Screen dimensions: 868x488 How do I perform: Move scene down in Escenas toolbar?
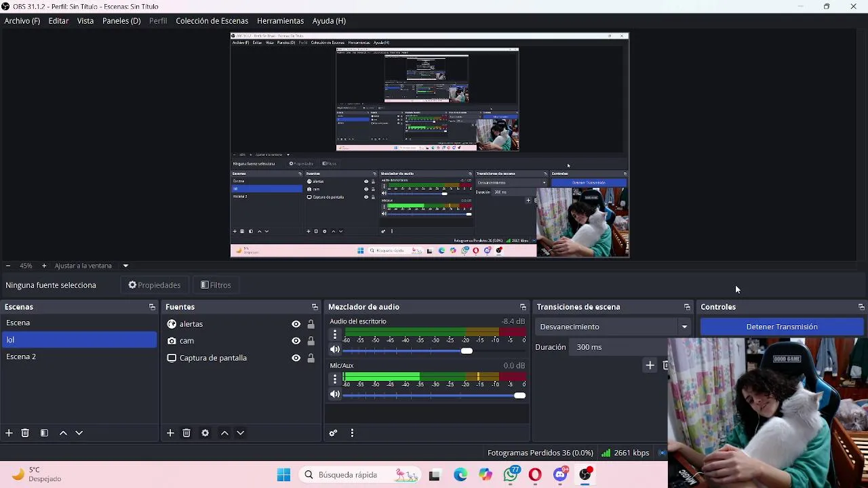coord(79,433)
